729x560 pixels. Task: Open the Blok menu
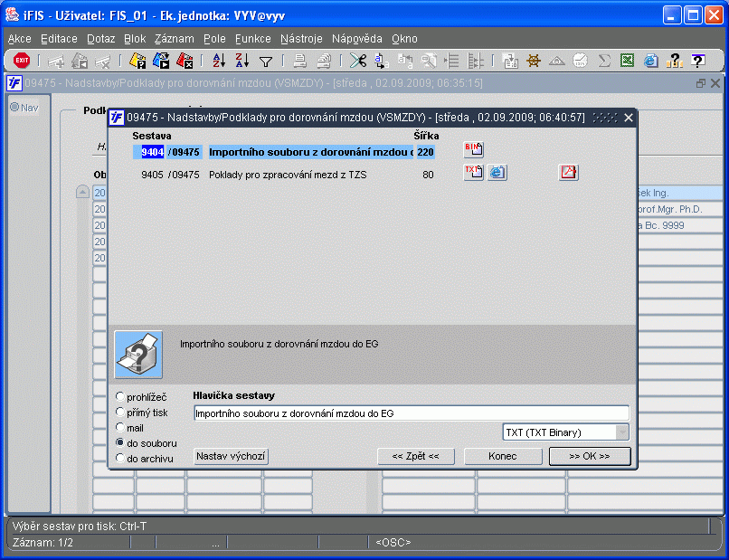pyautogui.click(x=135, y=39)
